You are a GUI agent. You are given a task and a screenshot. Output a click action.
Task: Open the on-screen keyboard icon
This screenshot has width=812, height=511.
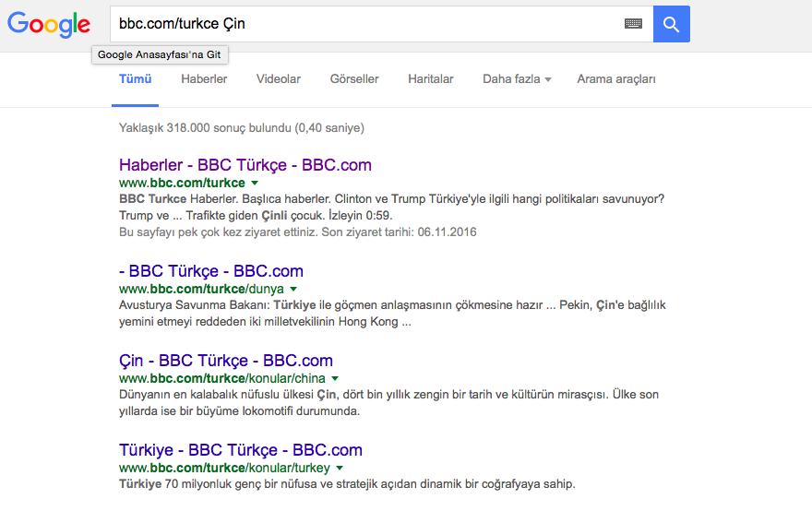point(633,23)
